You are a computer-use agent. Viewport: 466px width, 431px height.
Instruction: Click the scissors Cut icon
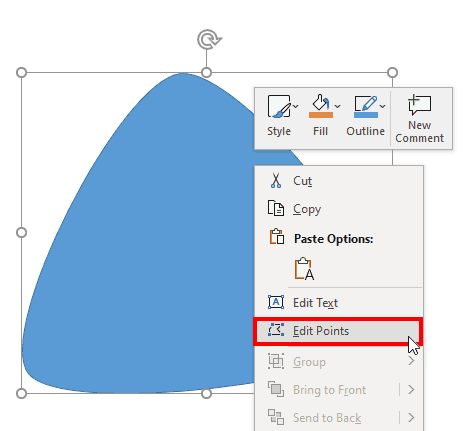click(x=276, y=181)
